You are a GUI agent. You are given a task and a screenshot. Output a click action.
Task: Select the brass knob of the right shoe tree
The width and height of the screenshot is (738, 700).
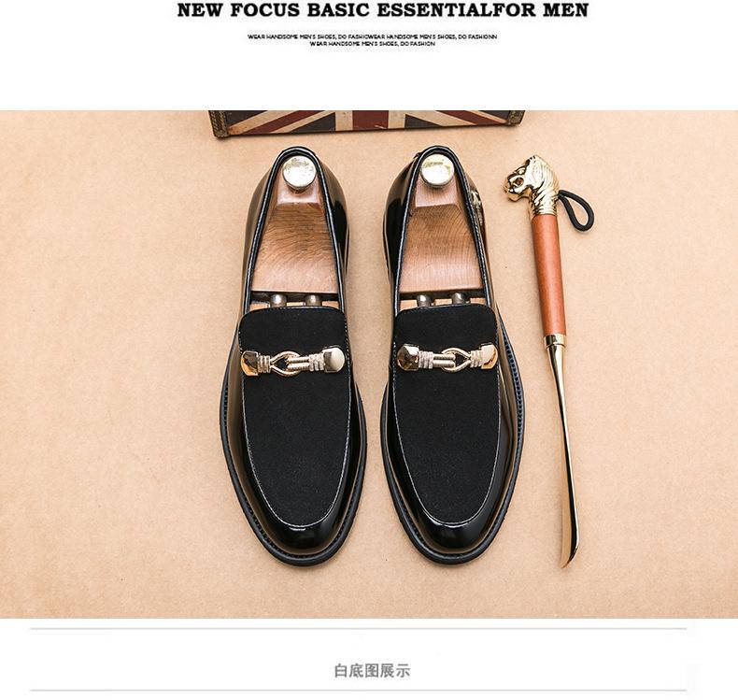click(x=437, y=171)
